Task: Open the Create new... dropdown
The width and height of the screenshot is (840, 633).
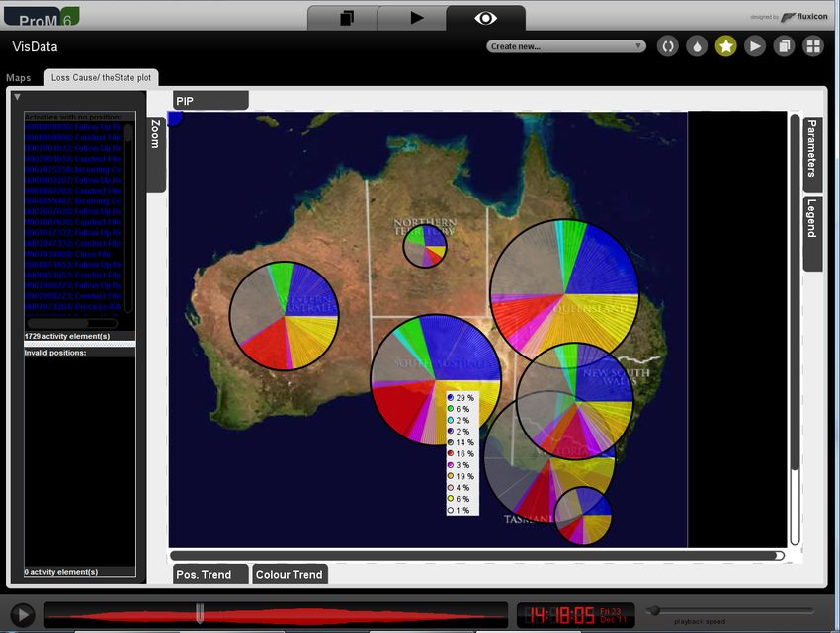Action: (565, 46)
